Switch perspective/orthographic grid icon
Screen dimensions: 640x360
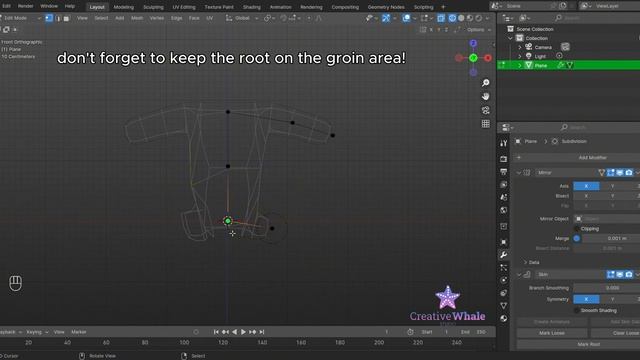485,124
